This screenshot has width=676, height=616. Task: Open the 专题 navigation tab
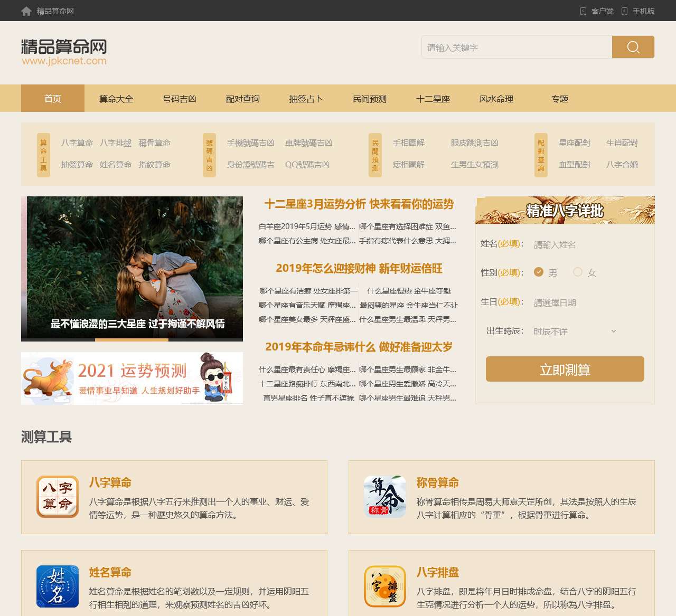(560, 98)
